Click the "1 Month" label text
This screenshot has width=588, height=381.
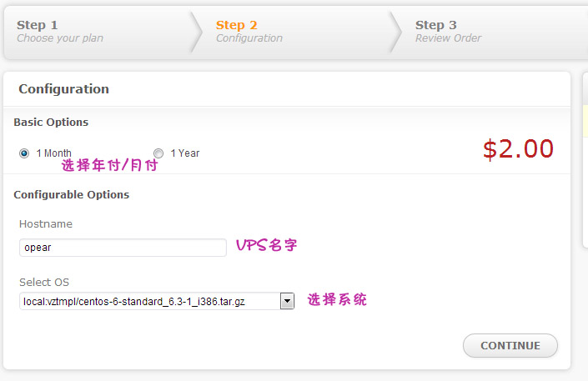pos(53,153)
